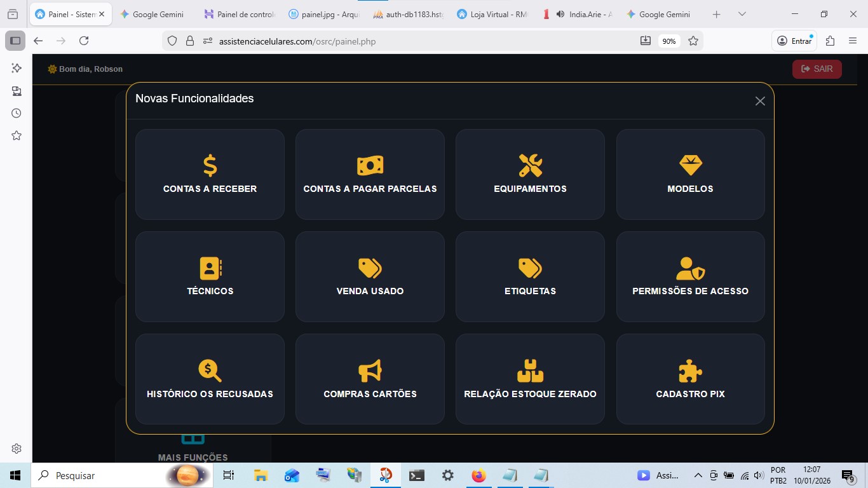Click the Entrar account button

[x=793, y=41]
